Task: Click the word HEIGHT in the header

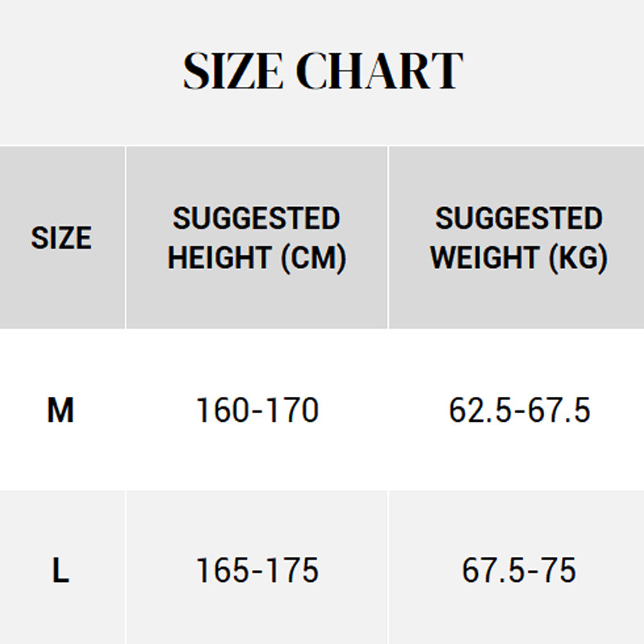Action: click(220, 258)
